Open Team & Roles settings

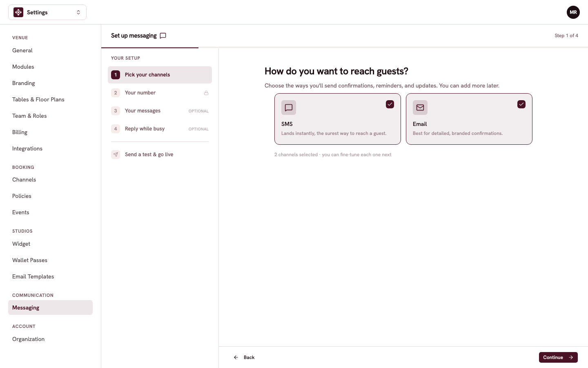click(50, 116)
